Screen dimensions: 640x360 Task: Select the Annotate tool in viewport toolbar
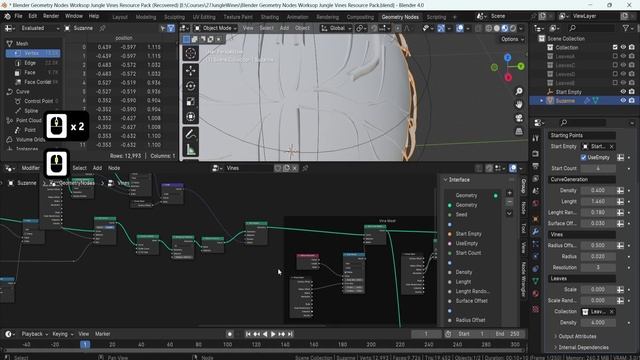[190, 134]
